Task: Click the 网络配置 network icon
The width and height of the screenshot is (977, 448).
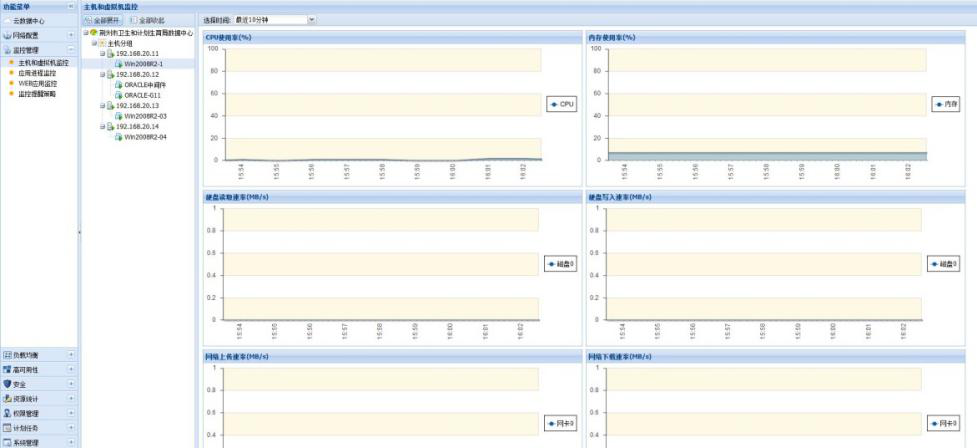Action: [x=7, y=34]
